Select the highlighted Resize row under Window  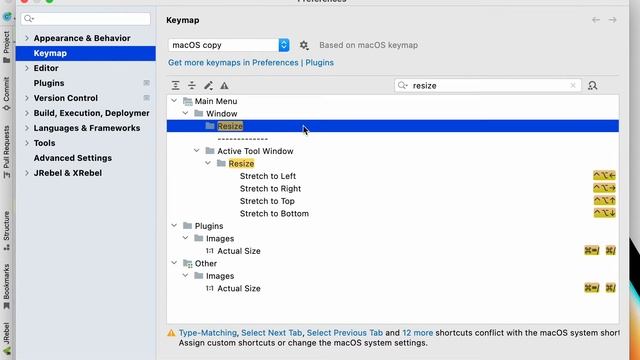393,126
